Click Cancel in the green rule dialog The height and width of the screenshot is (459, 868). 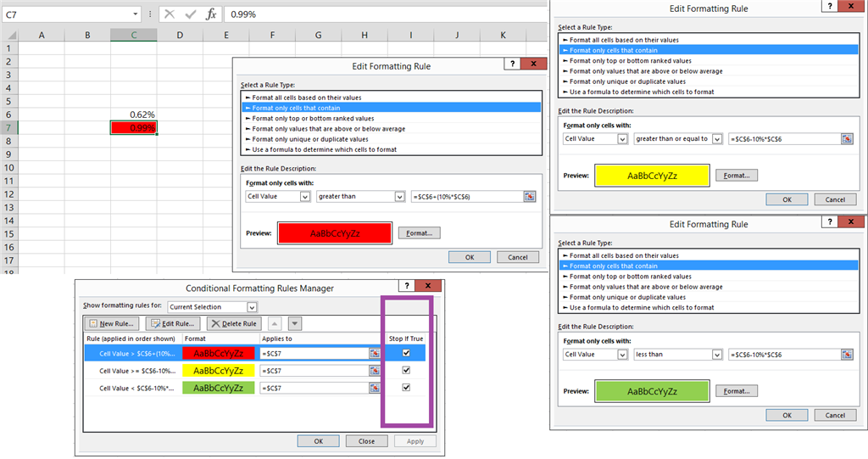[835, 415]
